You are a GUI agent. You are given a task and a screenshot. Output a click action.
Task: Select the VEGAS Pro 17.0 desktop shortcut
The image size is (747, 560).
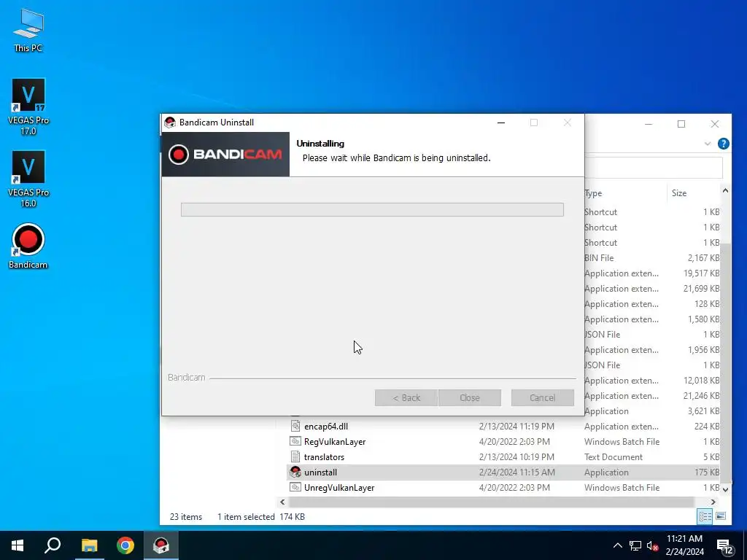click(x=28, y=106)
